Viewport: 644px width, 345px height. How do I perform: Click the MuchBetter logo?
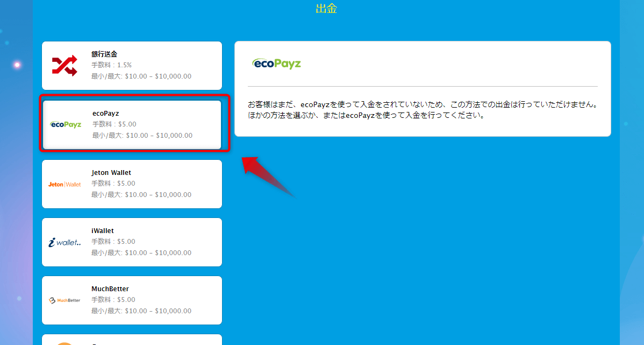(65, 300)
